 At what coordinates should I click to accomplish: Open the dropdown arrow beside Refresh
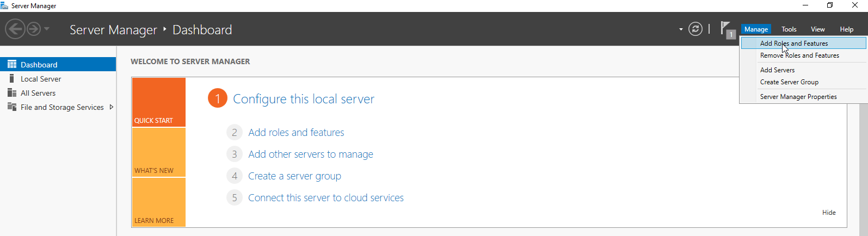point(681,29)
